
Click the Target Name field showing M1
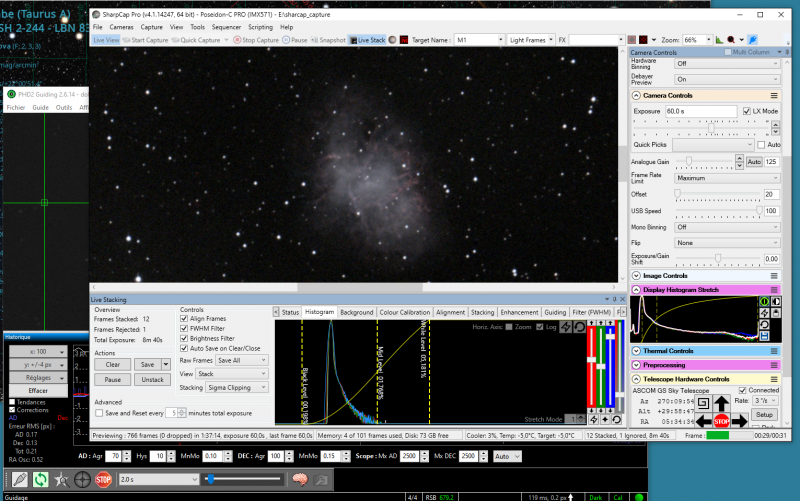pos(480,40)
